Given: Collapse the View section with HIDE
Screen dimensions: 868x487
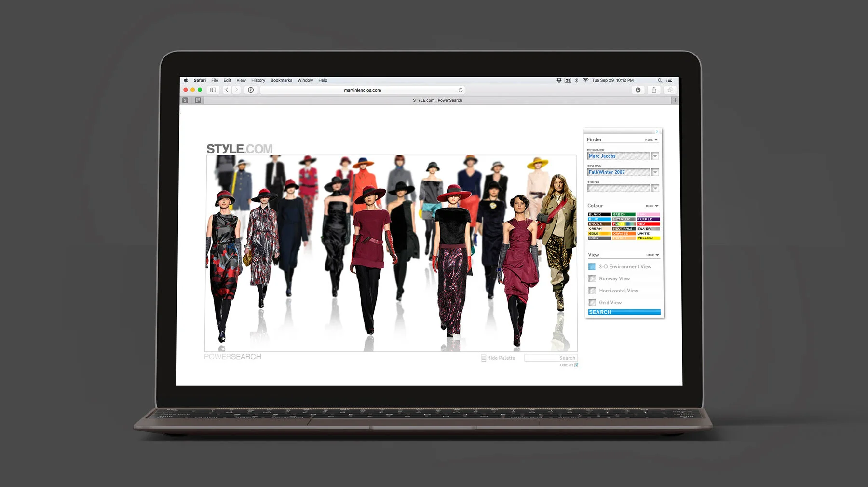Looking at the screenshot, I should coord(652,255).
